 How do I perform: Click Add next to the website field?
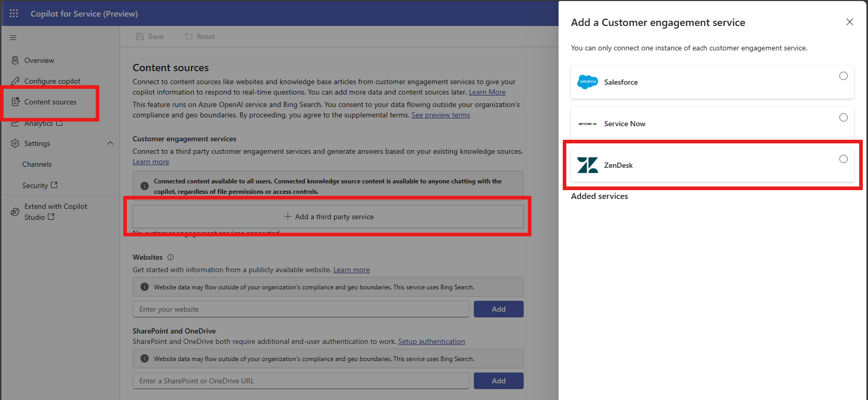pos(499,309)
